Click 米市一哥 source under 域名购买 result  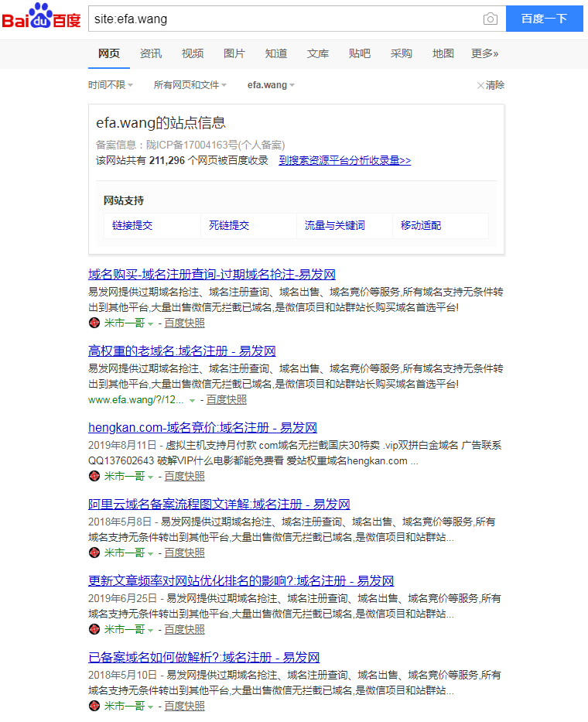coord(125,323)
